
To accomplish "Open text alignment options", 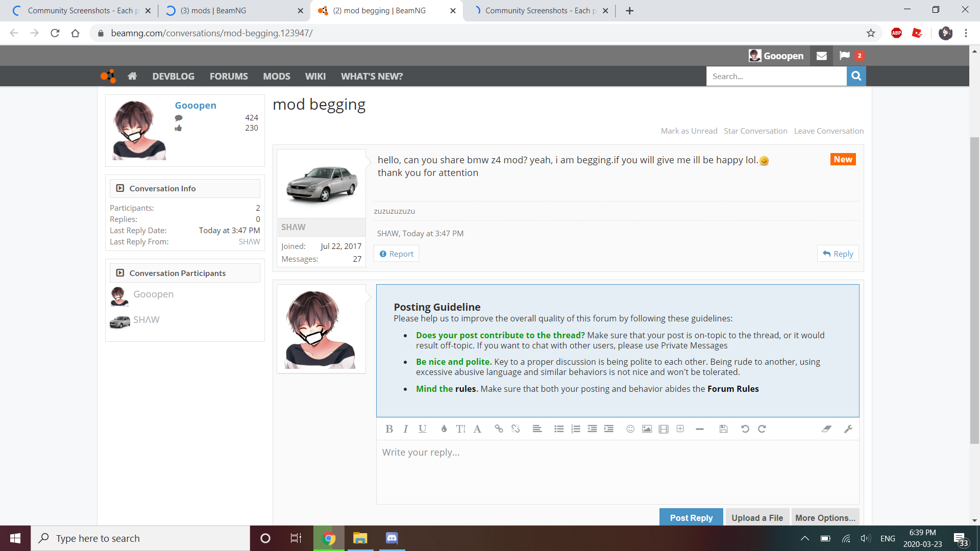I will point(537,429).
